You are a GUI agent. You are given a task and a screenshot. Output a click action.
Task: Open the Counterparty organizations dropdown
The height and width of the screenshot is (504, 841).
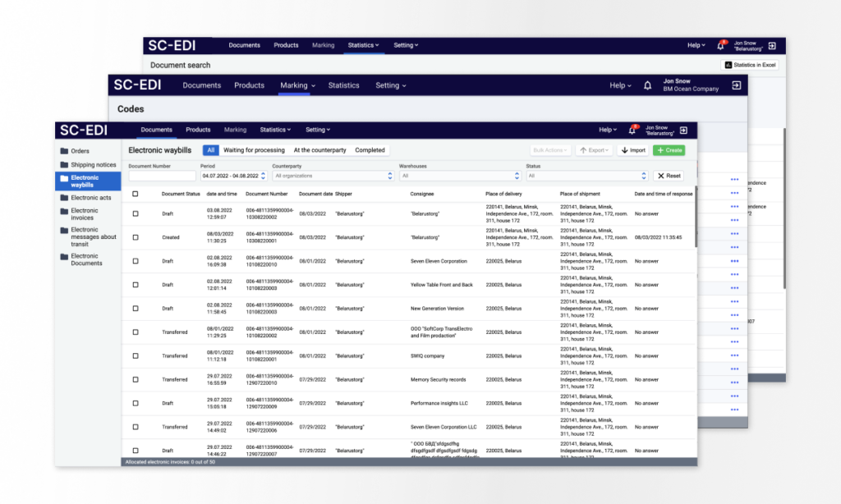(x=333, y=176)
